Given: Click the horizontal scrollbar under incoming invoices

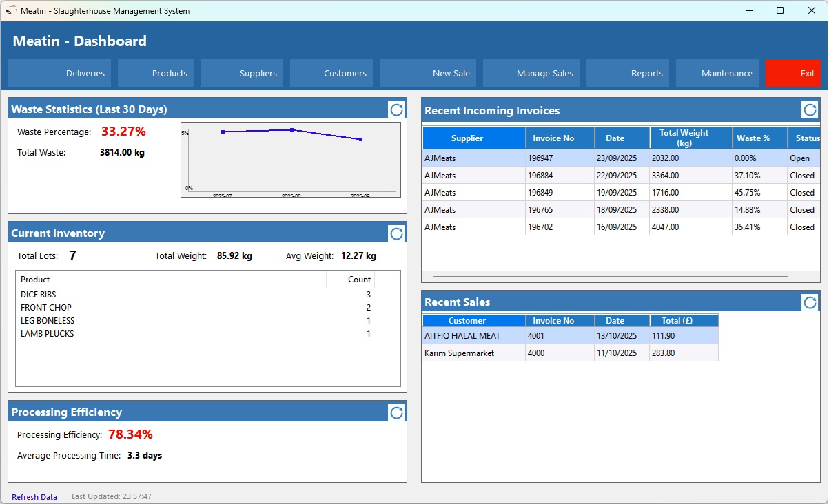Looking at the screenshot, I should click(x=610, y=277).
